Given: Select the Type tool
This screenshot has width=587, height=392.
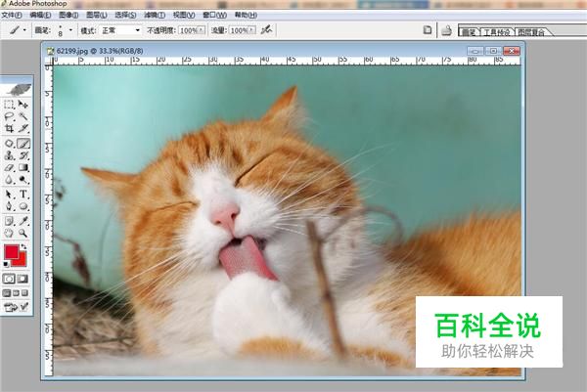Looking at the screenshot, I should coord(23,195).
